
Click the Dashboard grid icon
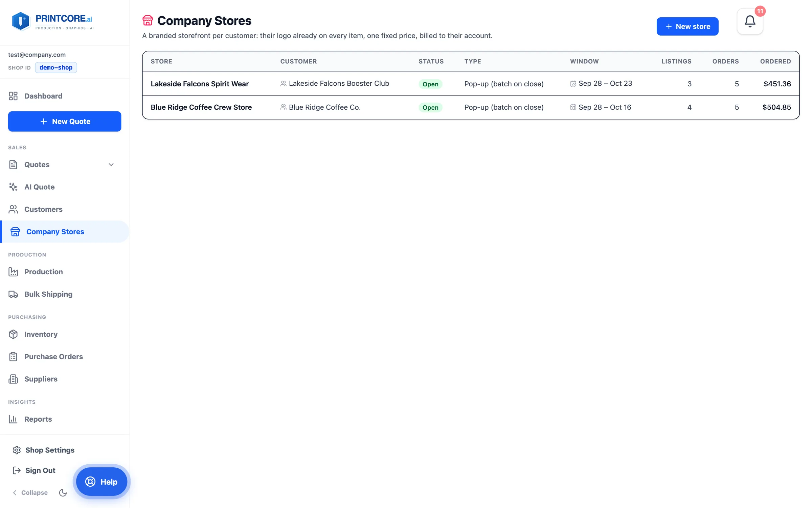[x=13, y=96]
